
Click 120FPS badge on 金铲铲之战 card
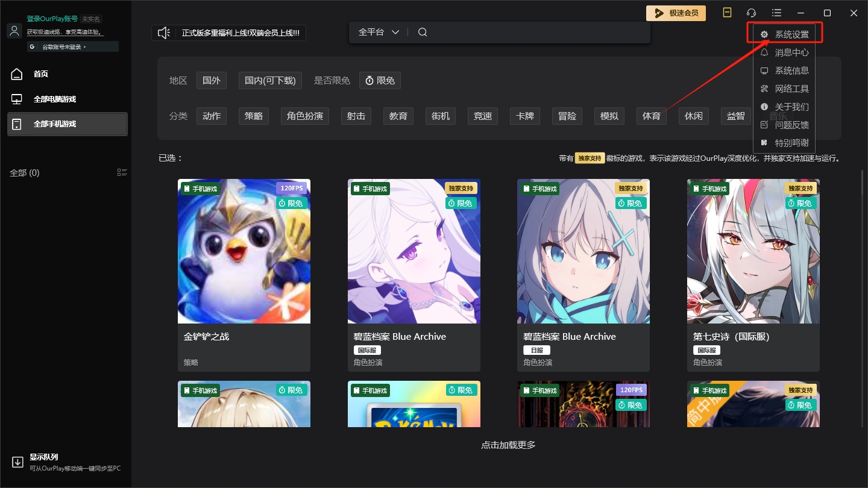[x=292, y=188]
